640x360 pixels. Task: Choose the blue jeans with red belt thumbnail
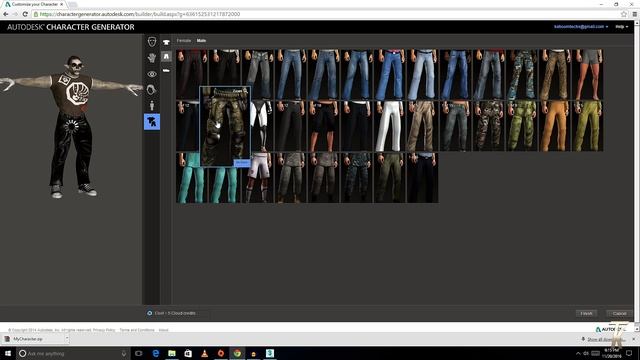click(x=389, y=75)
